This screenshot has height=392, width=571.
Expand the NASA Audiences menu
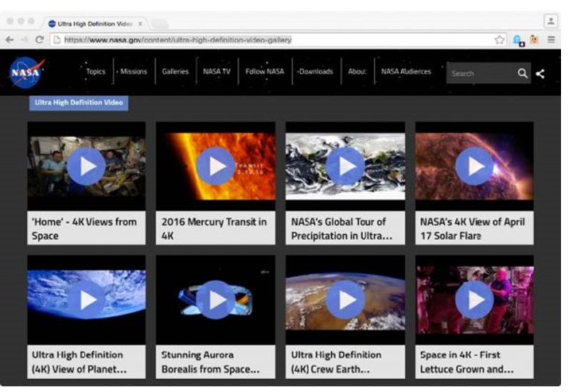tap(406, 72)
